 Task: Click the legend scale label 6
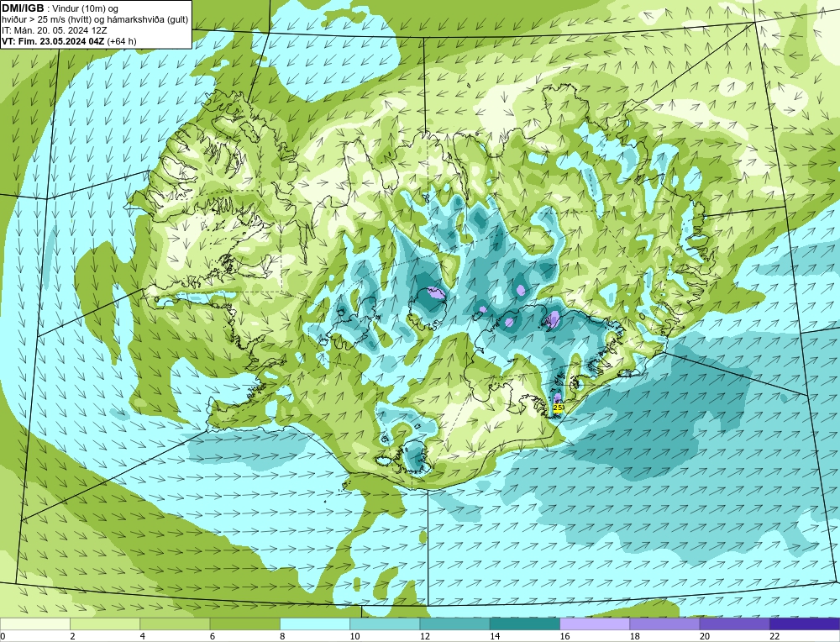point(213,636)
